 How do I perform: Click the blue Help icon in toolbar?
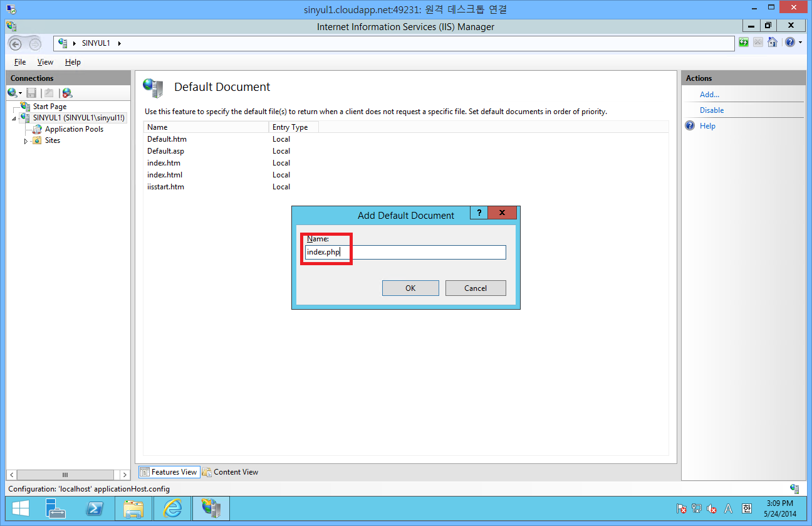(789, 43)
